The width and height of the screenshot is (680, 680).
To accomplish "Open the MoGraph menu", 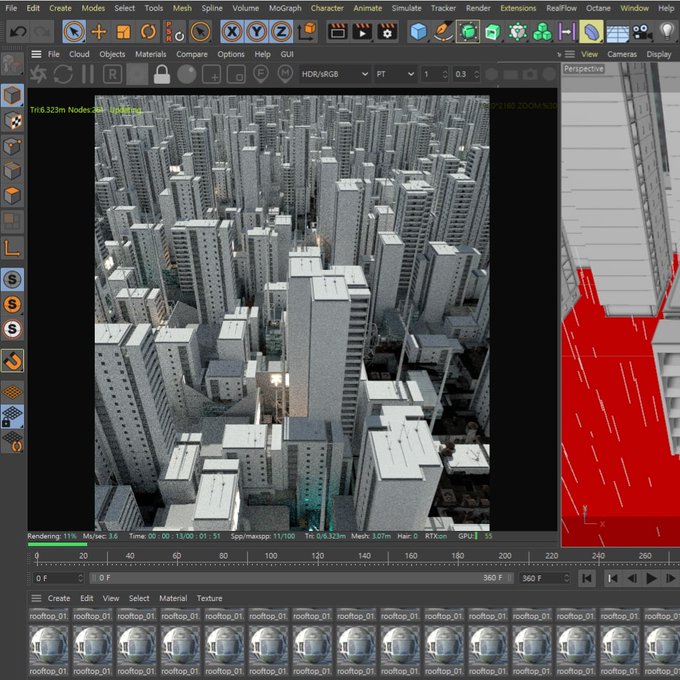I will click(x=285, y=8).
